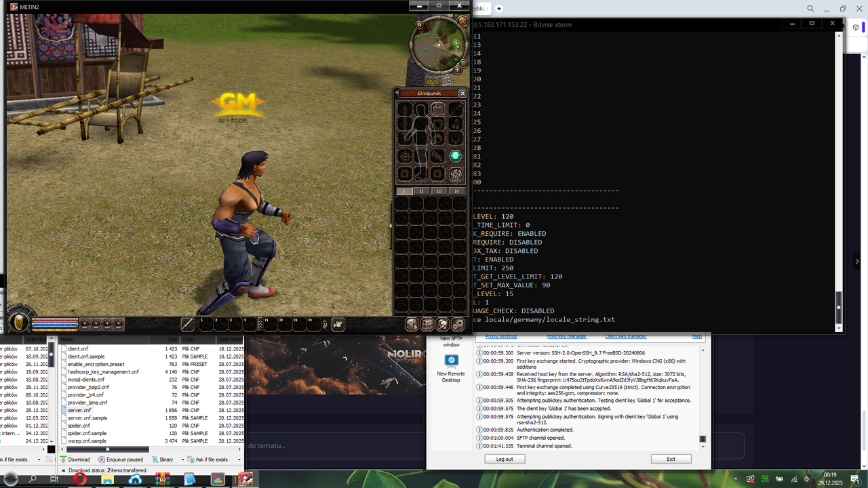Open Windows taskbar search
The image size is (868, 488).
click(x=33, y=479)
